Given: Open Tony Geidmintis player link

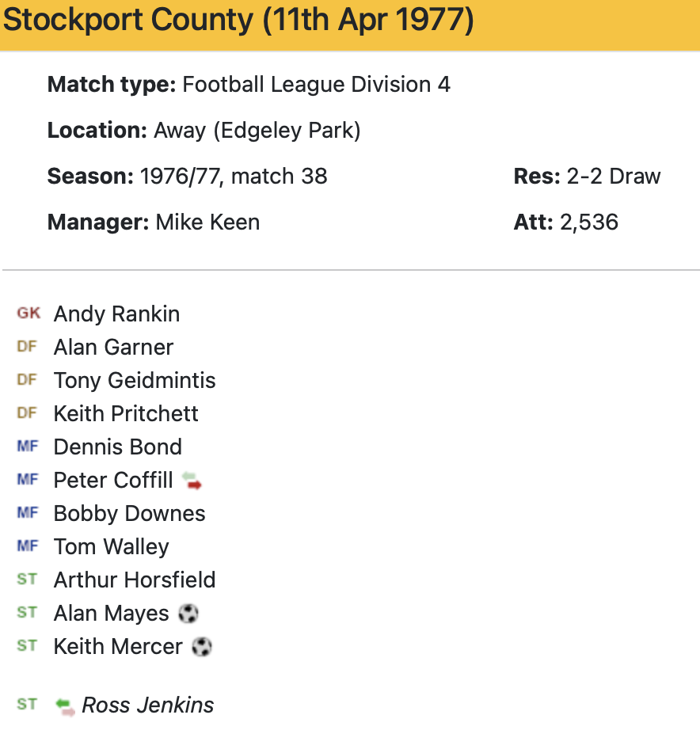Looking at the screenshot, I should click(135, 381).
